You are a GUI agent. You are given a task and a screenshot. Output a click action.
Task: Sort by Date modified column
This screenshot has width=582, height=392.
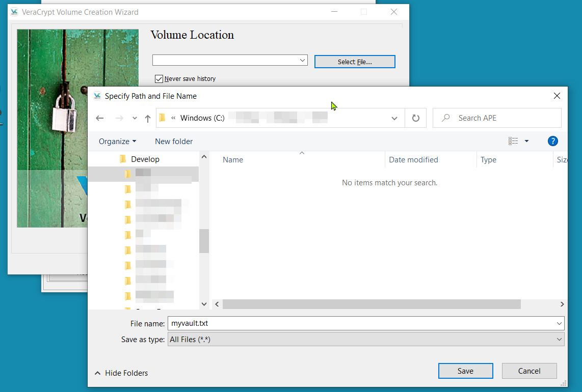413,160
